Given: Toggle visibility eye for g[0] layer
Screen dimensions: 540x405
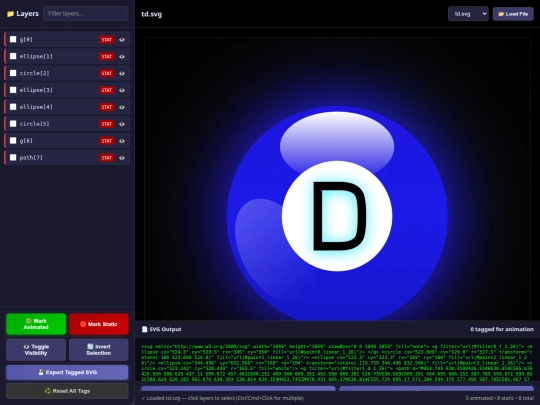Looking at the screenshot, I should pos(122,40).
